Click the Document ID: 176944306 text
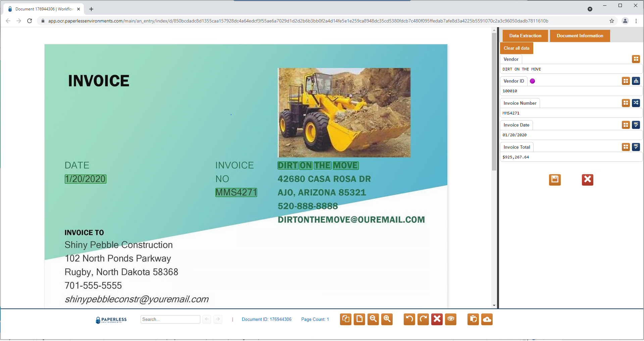The image size is (644, 341). tap(266, 319)
